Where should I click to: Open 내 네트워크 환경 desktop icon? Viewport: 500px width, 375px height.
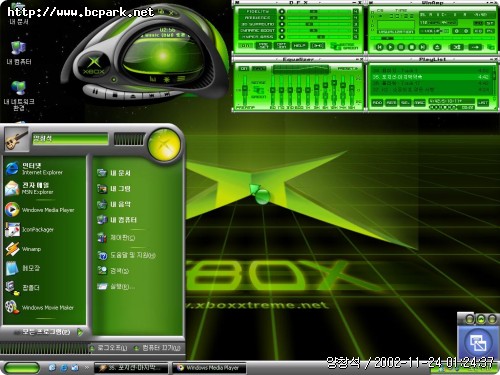click(x=19, y=95)
